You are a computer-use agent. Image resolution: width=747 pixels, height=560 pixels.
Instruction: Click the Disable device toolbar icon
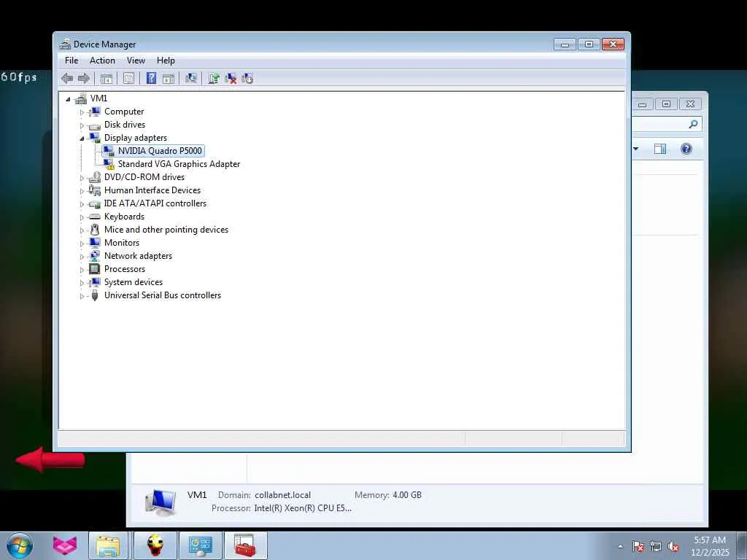(247, 79)
